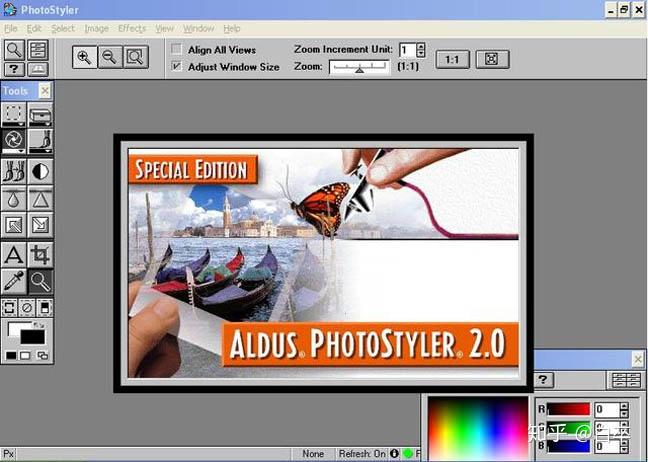Image resolution: width=648 pixels, height=462 pixels.
Task: Click the black-white split square icon
Action: (x=45, y=308)
